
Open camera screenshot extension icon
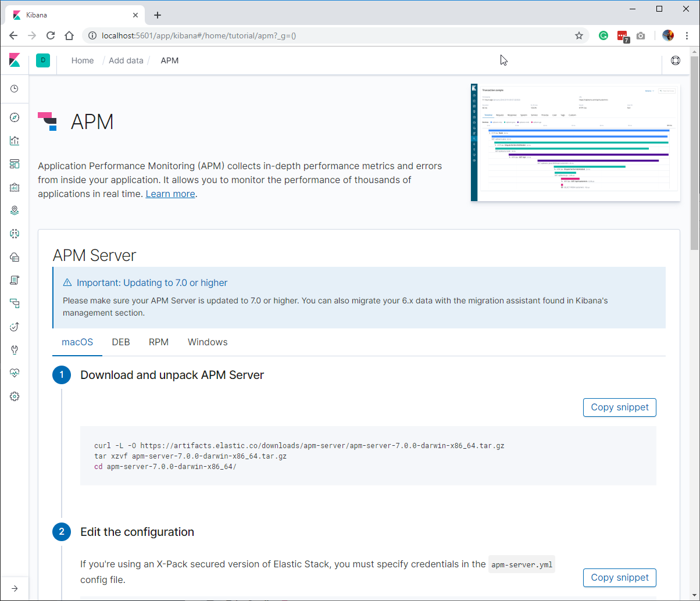[x=641, y=35]
